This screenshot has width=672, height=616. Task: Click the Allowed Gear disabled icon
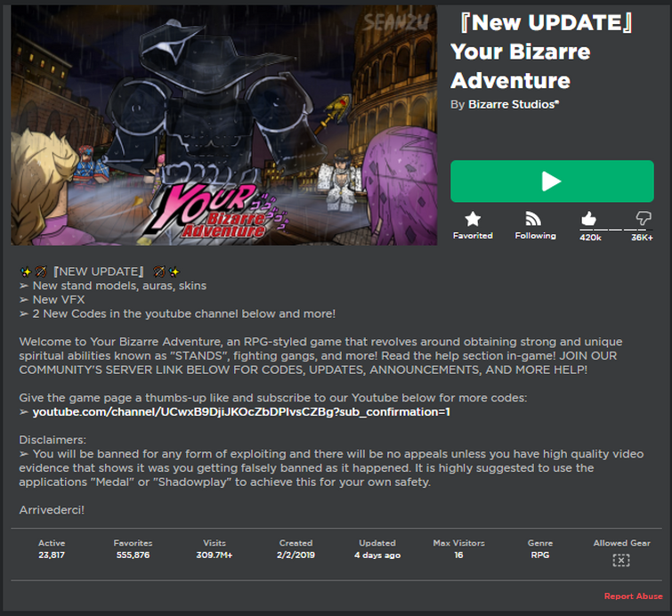[x=621, y=560]
